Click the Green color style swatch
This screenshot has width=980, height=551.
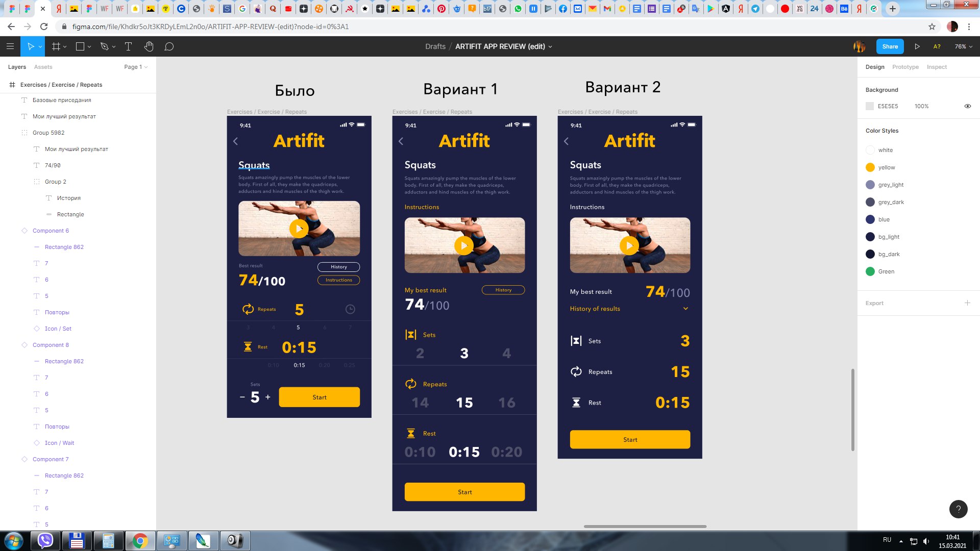tap(870, 271)
